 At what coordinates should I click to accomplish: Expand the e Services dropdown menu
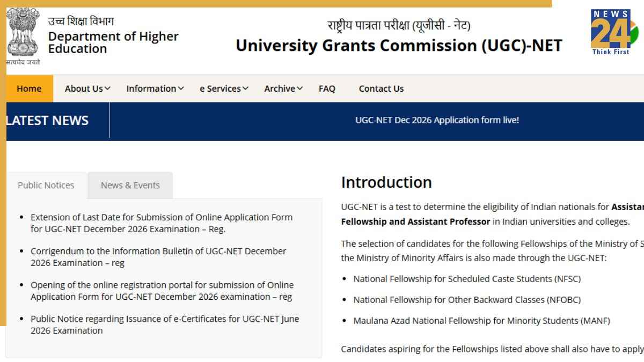click(x=224, y=88)
